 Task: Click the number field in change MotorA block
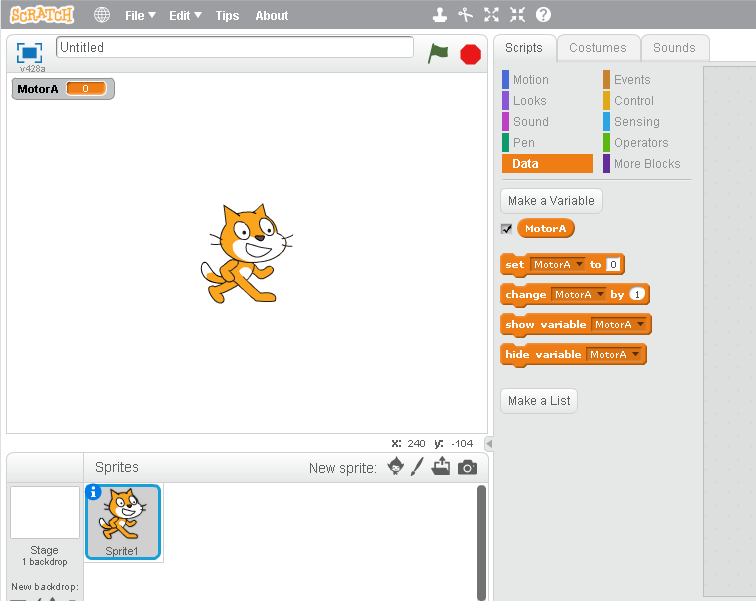pyautogui.click(x=637, y=294)
